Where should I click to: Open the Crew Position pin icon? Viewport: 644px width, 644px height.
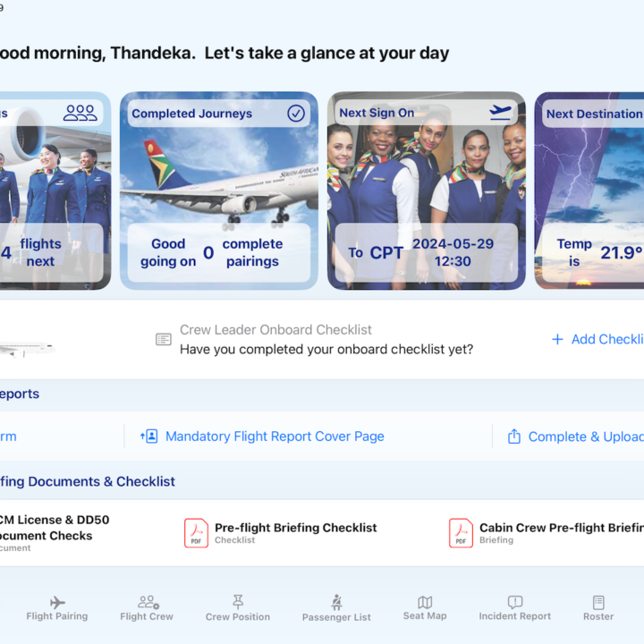coord(238,602)
